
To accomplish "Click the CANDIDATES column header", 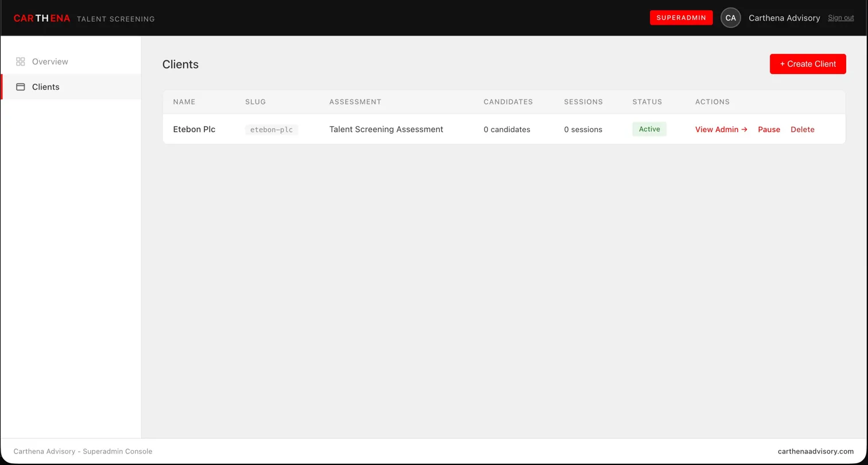I will pyautogui.click(x=508, y=102).
